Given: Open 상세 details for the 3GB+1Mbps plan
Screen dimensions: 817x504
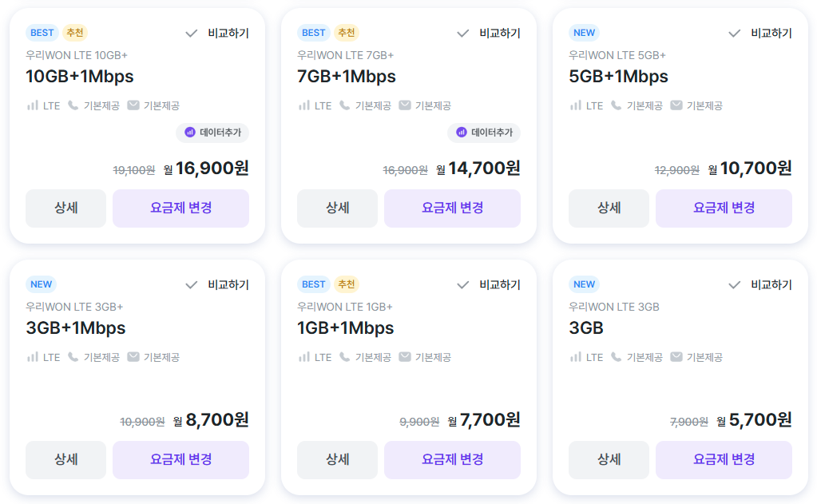Looking at the screenshot, I should pyautogui.click(x=65, y=459).
